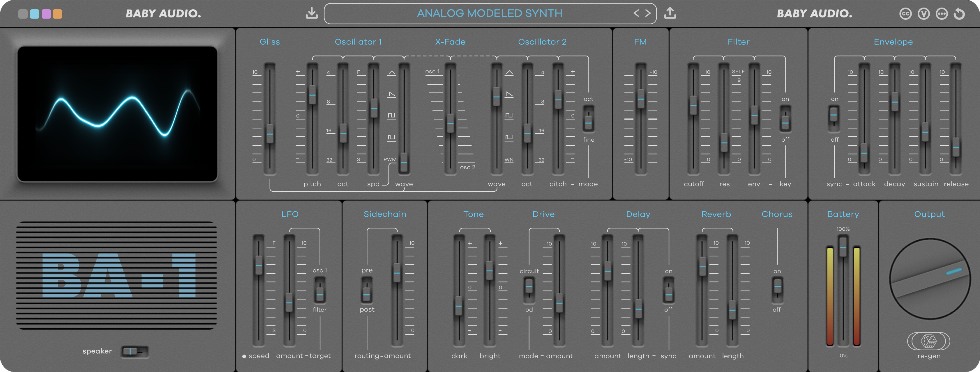This screenshot has width=980, height=372.
Task: Click the next preset arrow
Action: (648, 13)
